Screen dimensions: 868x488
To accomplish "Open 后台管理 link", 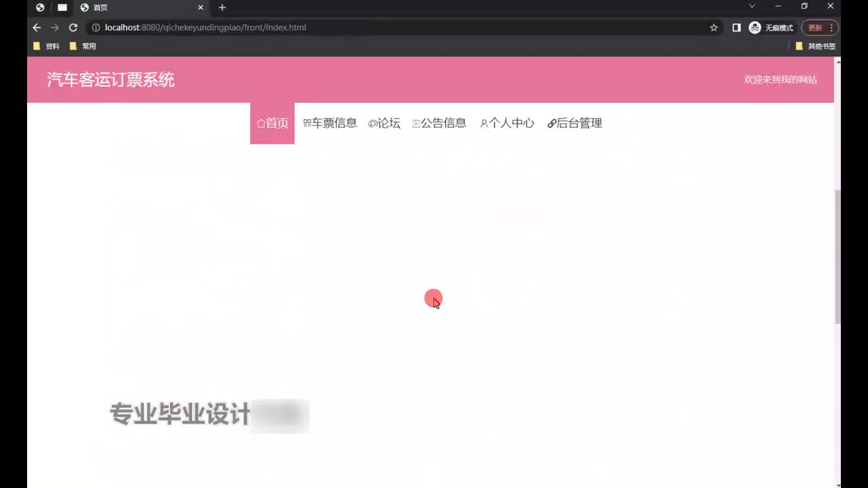I will click(x=575, y=123).
